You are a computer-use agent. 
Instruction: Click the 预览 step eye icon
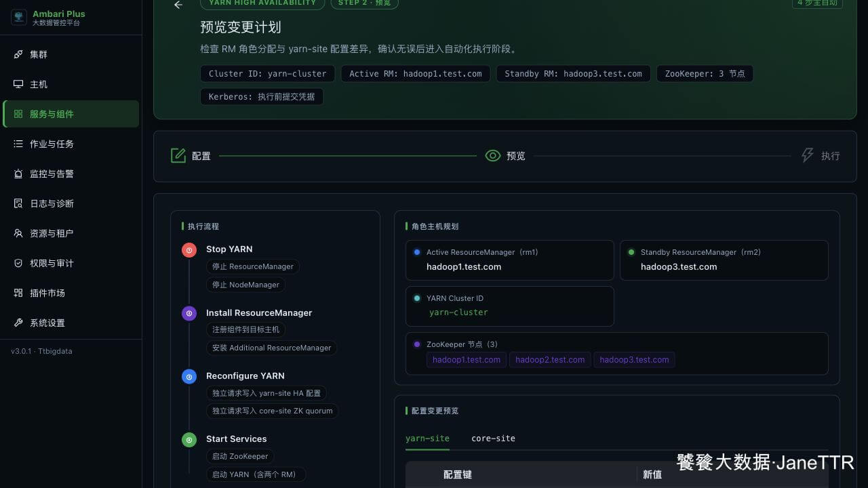(493, 156)
